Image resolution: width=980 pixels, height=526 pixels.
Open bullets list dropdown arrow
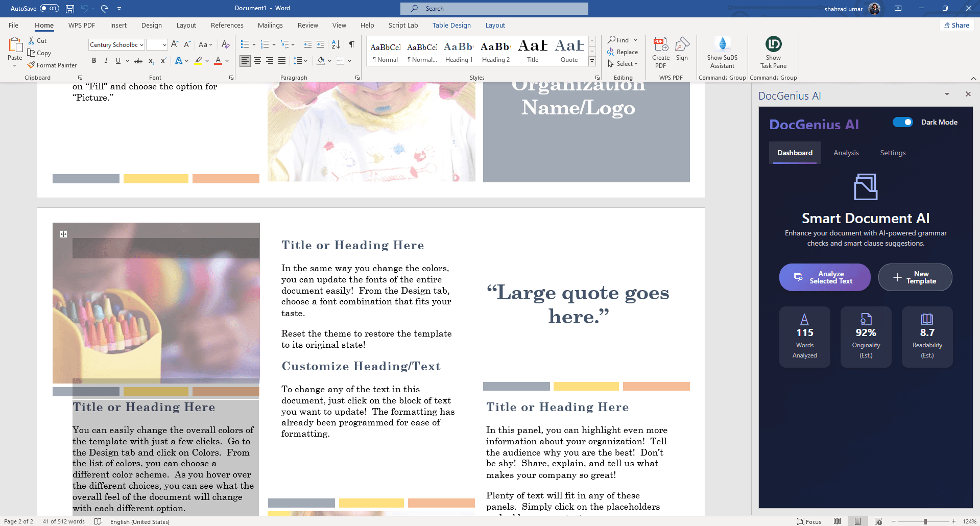click(254, 44)
